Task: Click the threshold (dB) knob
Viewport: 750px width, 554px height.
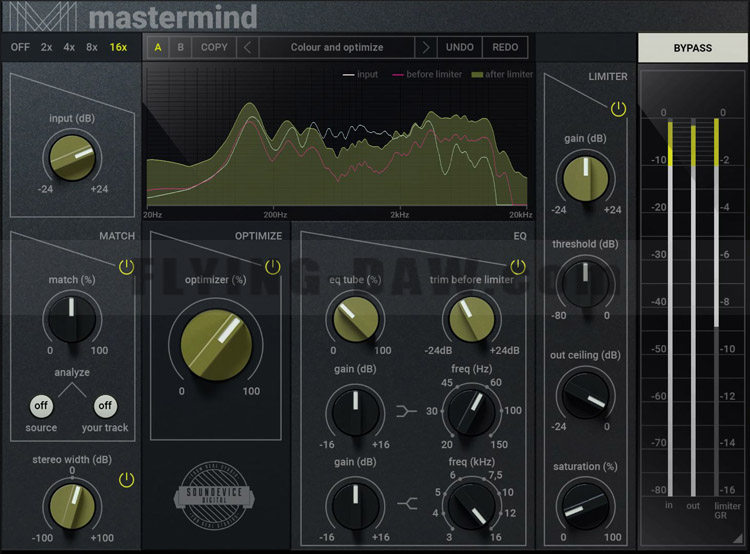Action: click(585, 284)
